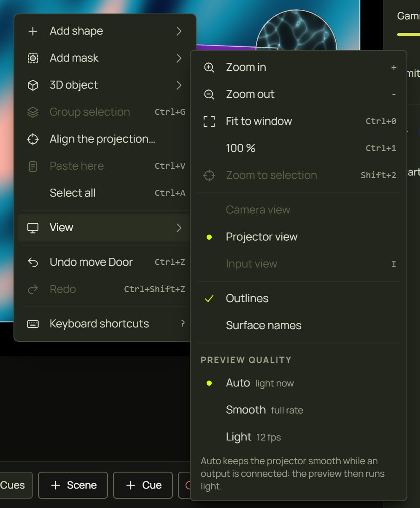The width and height of the screenshot is (420, 508).
Task: Click the plus icon beside Add shape
Action: click(x=33, y=31)
